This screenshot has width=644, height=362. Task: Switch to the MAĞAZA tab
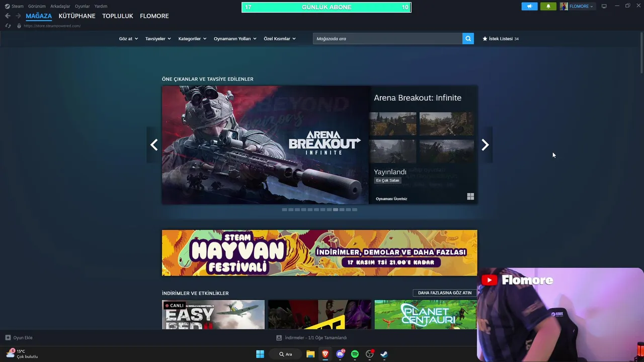[39, 16]
